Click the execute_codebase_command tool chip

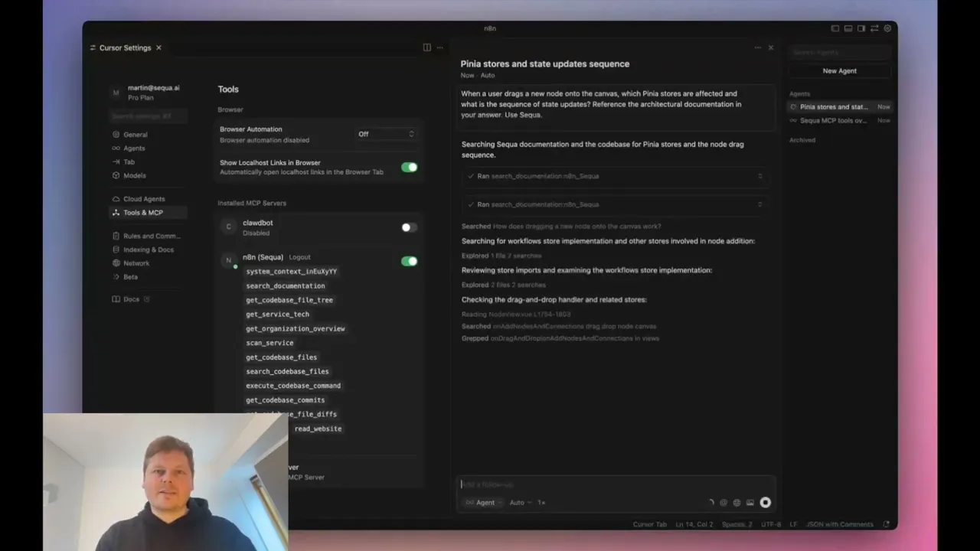tap(293, 386)
